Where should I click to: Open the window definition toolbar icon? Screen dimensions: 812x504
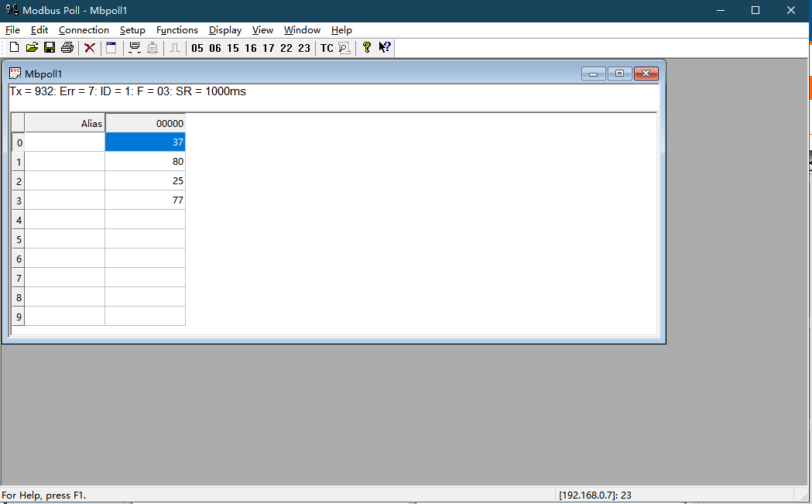[111, 48]
